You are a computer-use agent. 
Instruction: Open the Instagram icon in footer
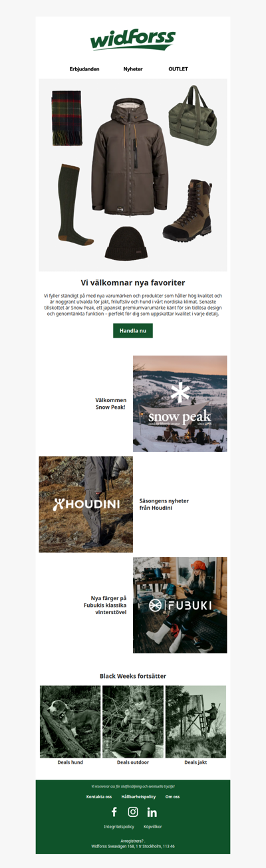click(x=133, y=812)
